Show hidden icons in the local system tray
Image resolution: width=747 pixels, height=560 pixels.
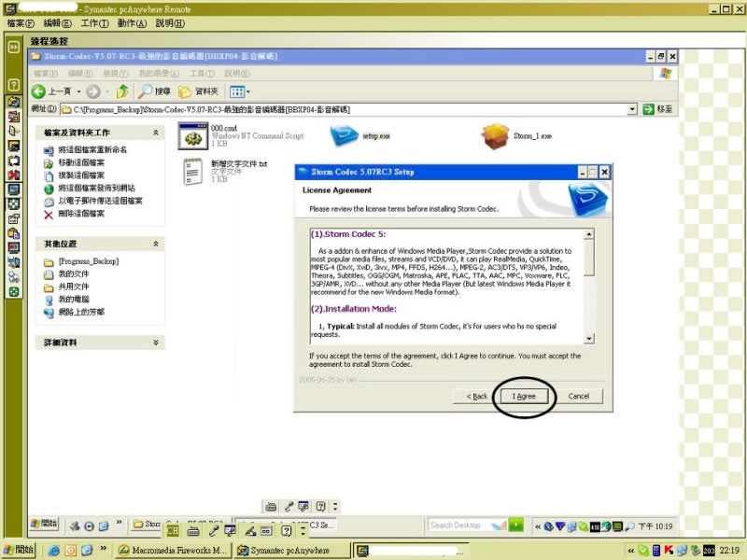point(631,551)
